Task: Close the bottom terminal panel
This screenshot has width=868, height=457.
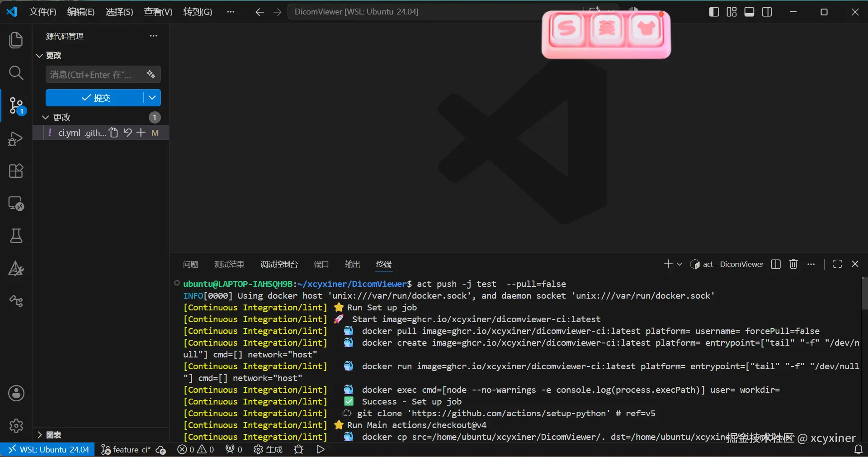Action: point(855,264)
